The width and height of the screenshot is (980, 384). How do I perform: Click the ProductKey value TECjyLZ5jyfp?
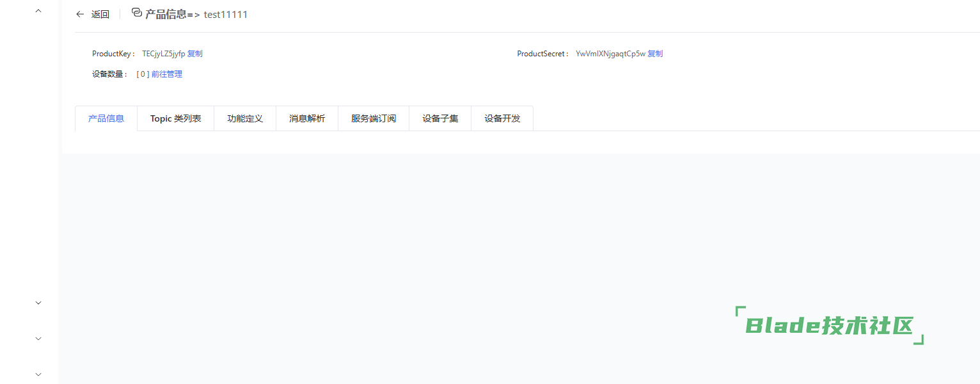(163, 54)
